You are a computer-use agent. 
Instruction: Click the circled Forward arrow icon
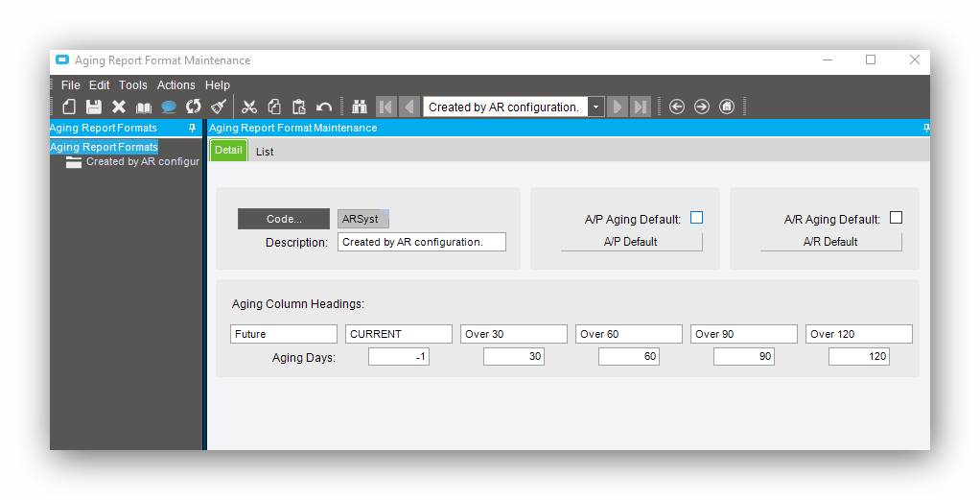(x=702, y=107)
